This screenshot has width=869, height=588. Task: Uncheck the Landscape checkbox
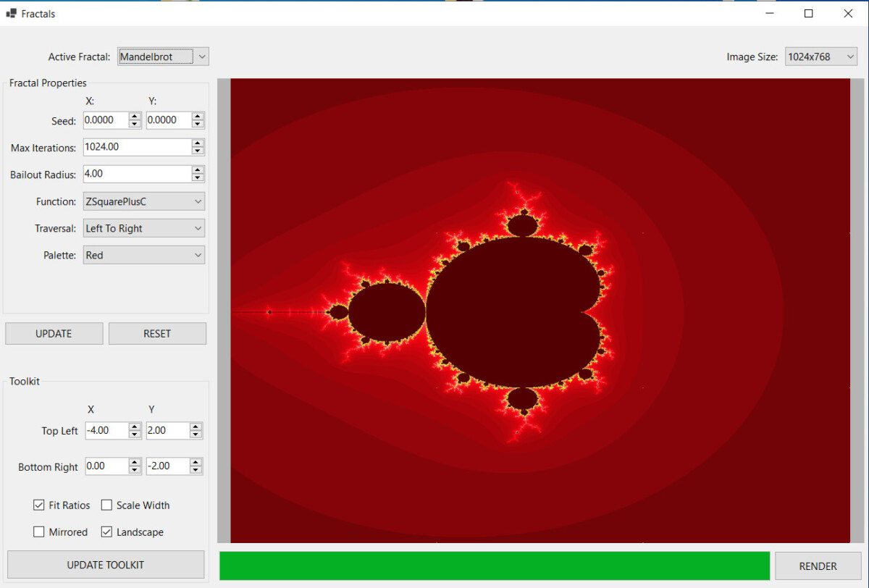pos(106,532)
